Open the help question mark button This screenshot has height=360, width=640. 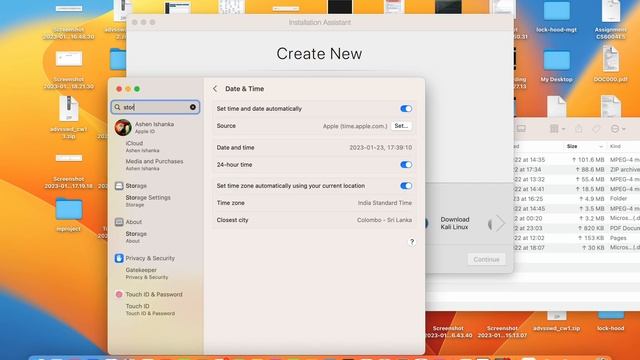point(412,242)
